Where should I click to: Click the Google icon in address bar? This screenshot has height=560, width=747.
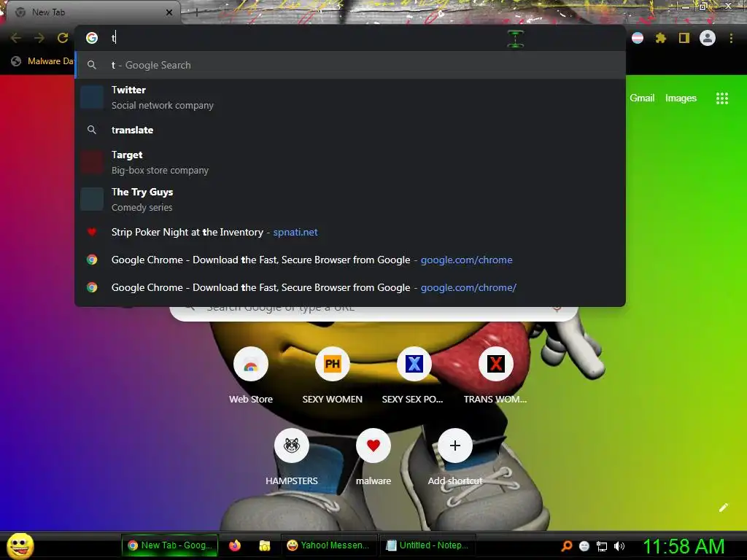tap(92, 38)
